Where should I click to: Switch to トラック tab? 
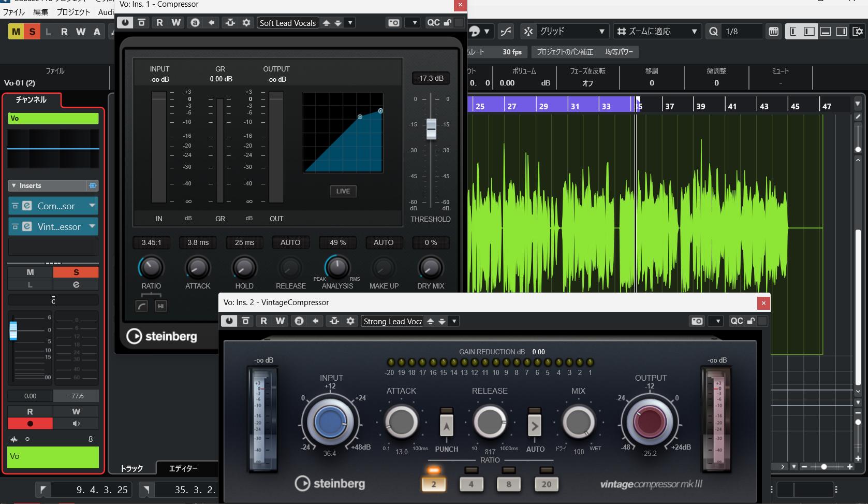tap(132, 468)
